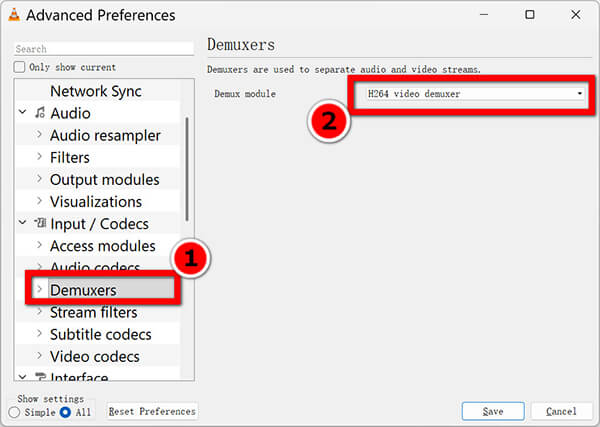Click the Cancel button
Screen dimensions: 600x427
561,412
